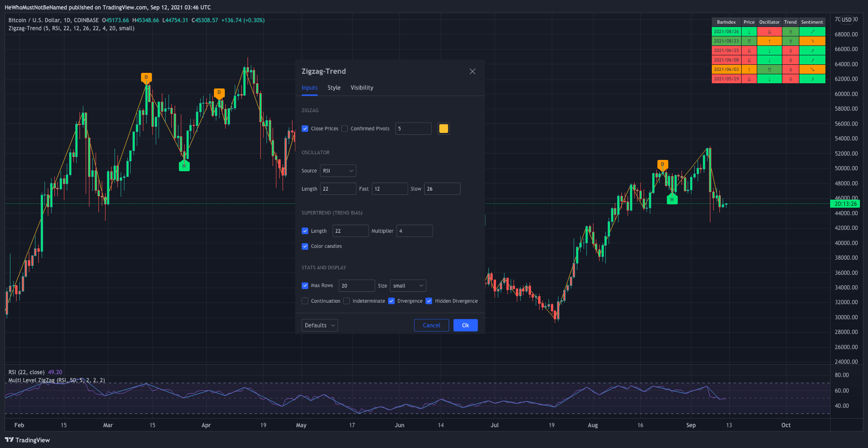Open the Defaults dropdown
This screenshot has width=868, height=448.
pyautogui.click(x=319, y=325)
